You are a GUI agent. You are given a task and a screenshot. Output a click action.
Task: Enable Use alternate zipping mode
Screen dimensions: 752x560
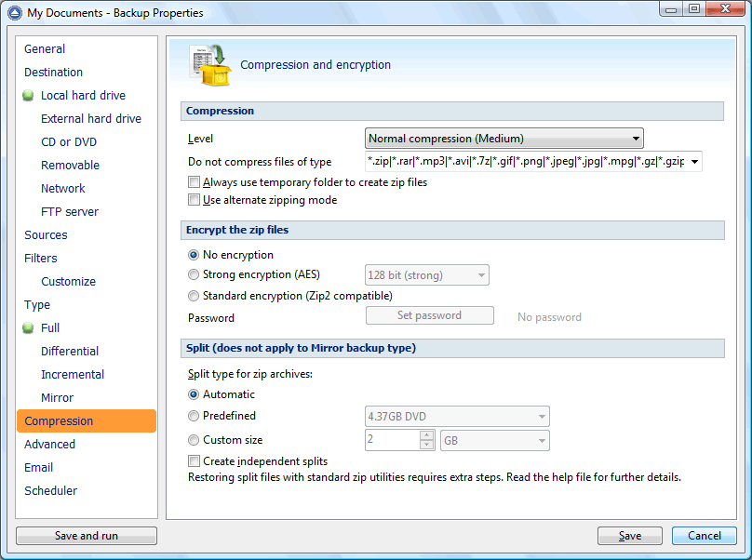tap(194, 200)
